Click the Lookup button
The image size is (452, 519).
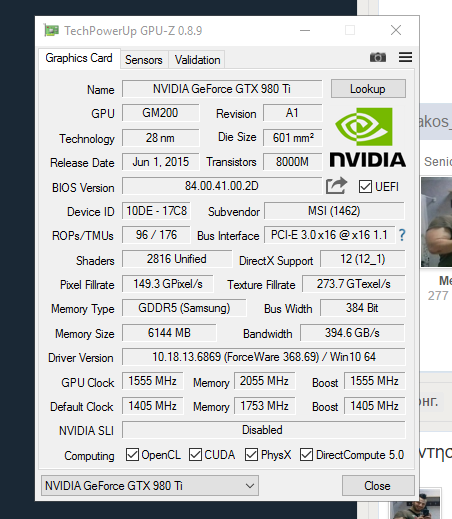tap(368, 89)
